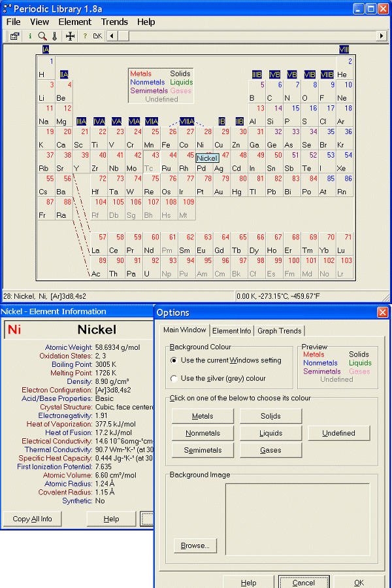Image resolution: width=392 pixels, height=588 pixels.
Task: Select the magnifying glass search icon
Action: [42, 36]
